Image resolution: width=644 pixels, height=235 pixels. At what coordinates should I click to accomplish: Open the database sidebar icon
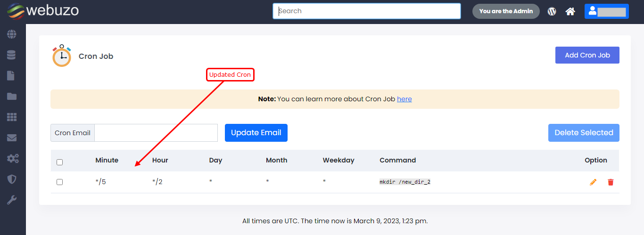pos(11,55)
